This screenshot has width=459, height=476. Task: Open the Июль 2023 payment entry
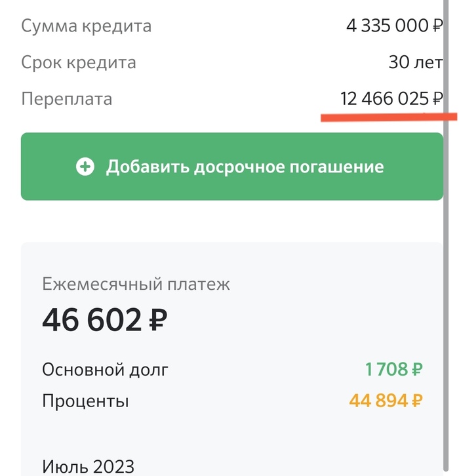coord(88,466)
